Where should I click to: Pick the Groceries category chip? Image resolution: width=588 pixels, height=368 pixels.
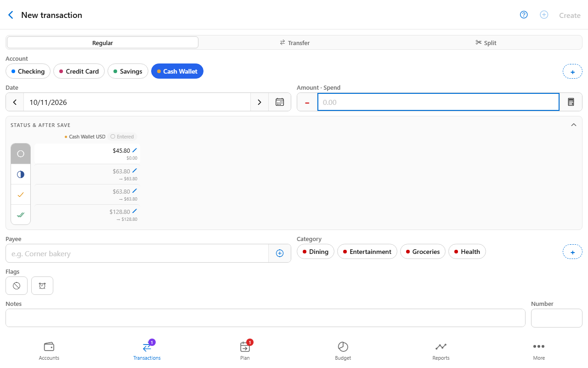pos(423,252)
